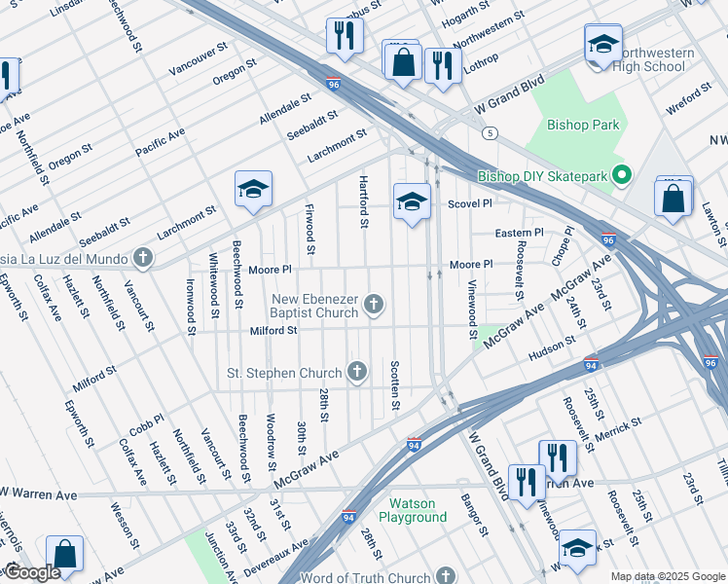This screenshot has width=728, height=584.
Task: Click the I-94 shield above Watson Playground
Action: 415,445
